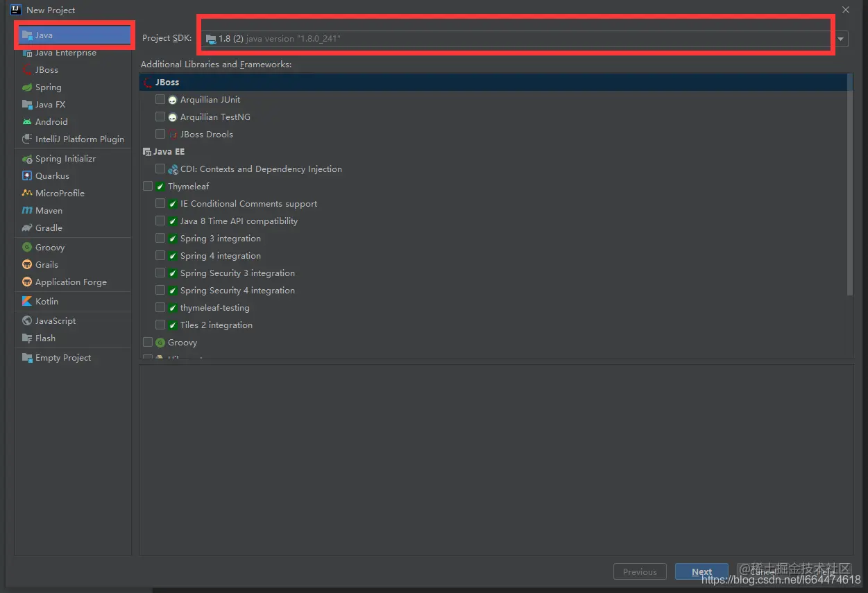Click the Spring Security 4 integration icon
The width and height of the screenshot is (868, 593).
click(x=173, y=291)
